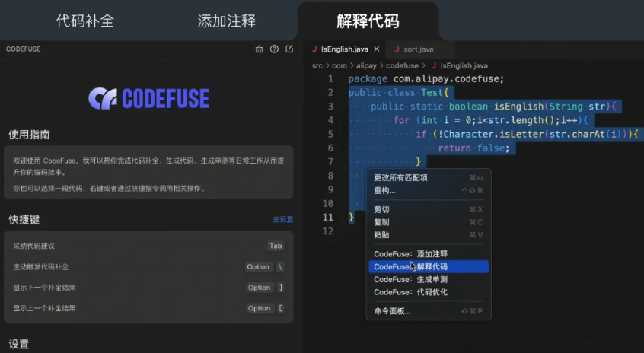Screen dimensions: 644x353
Task: Click breadcrumb segment codefuse
Action: tap(402, 65)
